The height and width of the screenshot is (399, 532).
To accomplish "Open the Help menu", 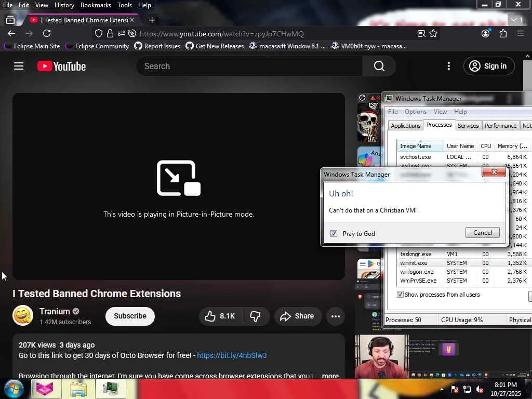I will 144,5.
